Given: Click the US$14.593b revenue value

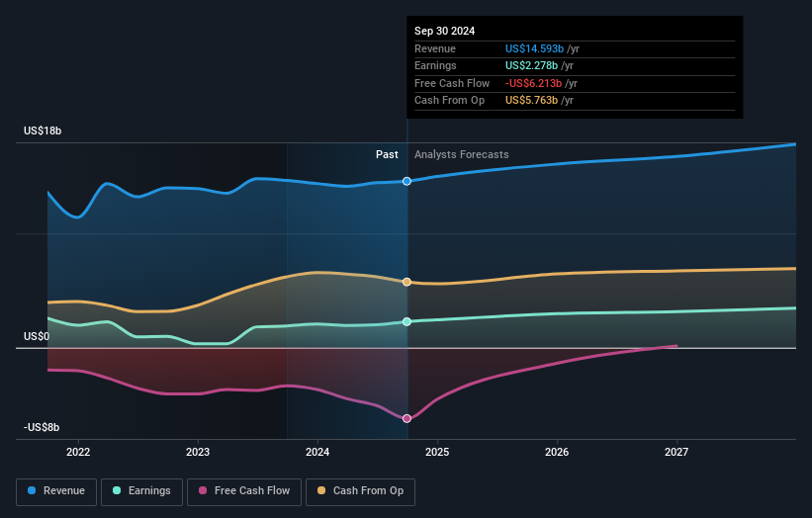Looking at the screenshot, I should pos(534,48).
